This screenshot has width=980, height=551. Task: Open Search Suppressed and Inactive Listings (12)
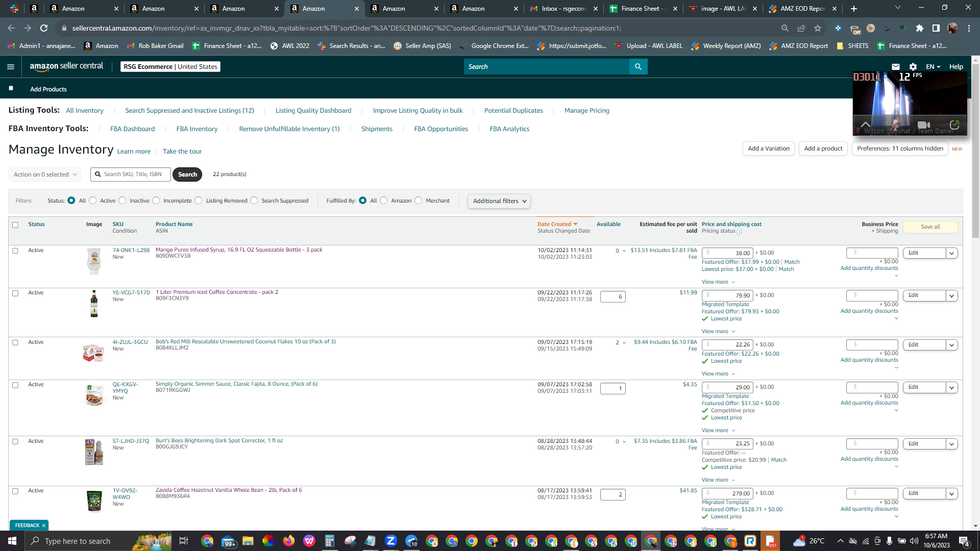[189, 111]
